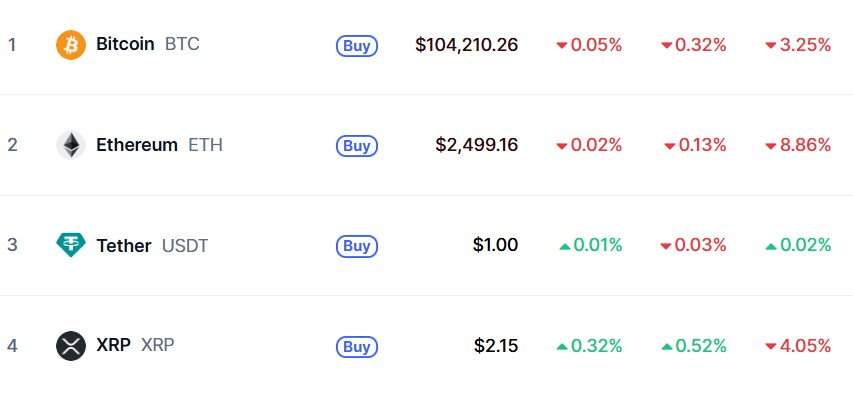853x393 pixels.
Task: Buy Ethereum using its Buy button
Action: click(x=357, y=146)
